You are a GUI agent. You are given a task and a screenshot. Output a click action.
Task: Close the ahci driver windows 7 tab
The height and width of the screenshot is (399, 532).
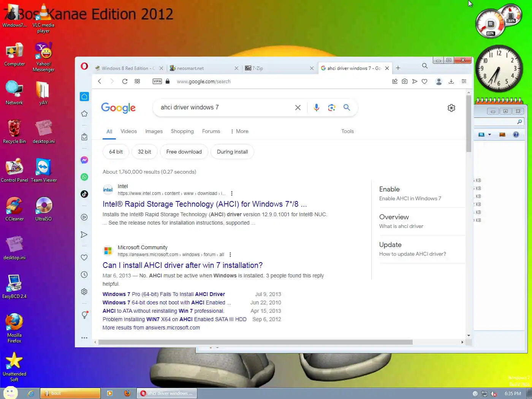[387, 68]
